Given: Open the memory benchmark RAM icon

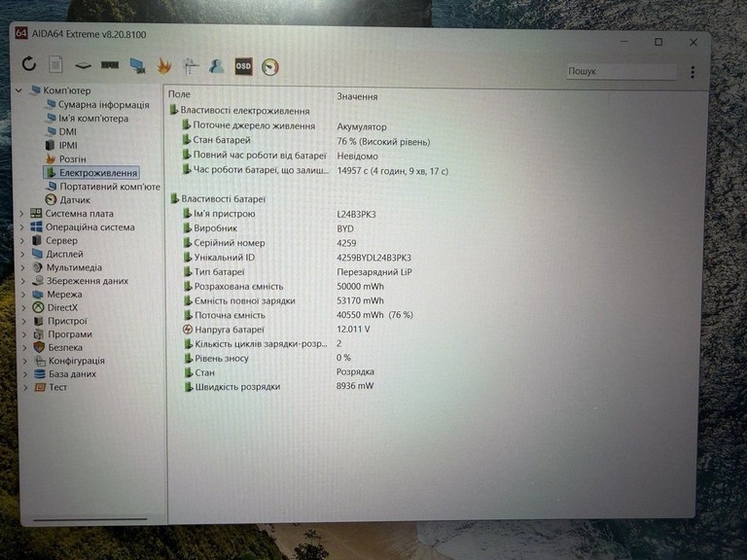Looking at the screenshot, I should pyautogui.click(x=110, y=65).
